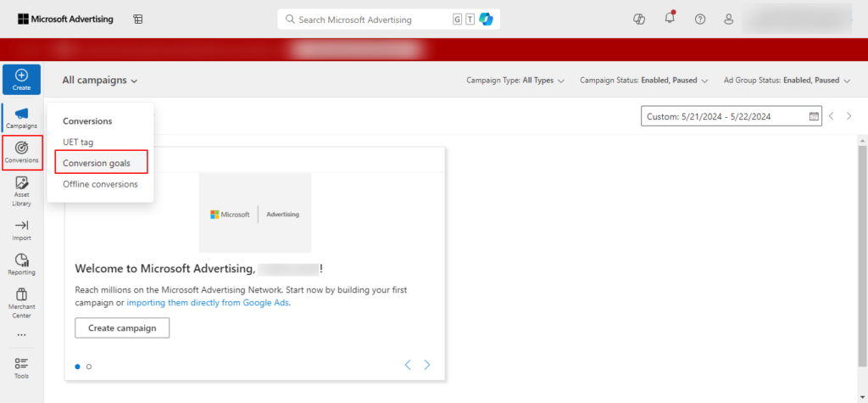Click the Create campaign button
Image resolution: width=868 pixels, height=403 pixels.
(122, 327)
